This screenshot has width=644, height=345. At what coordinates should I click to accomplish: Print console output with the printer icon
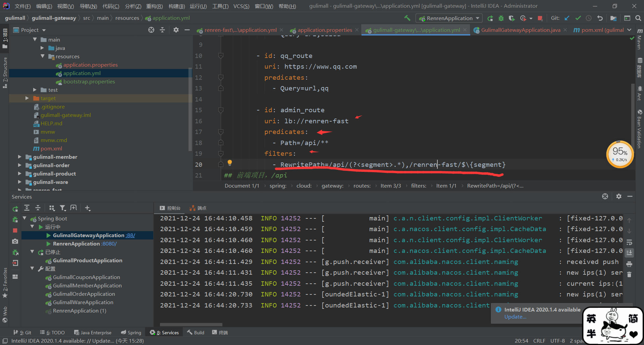(x=629, y=264)
